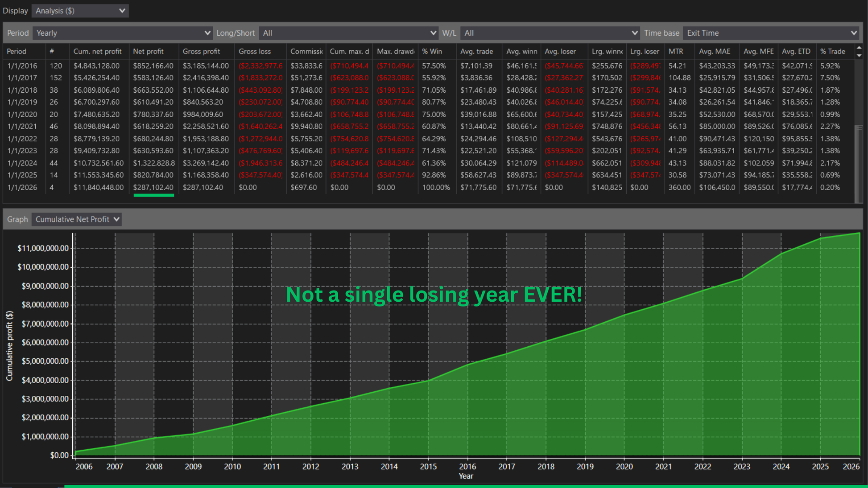
Task: Click the MTR column header
Action: point(675,51)
